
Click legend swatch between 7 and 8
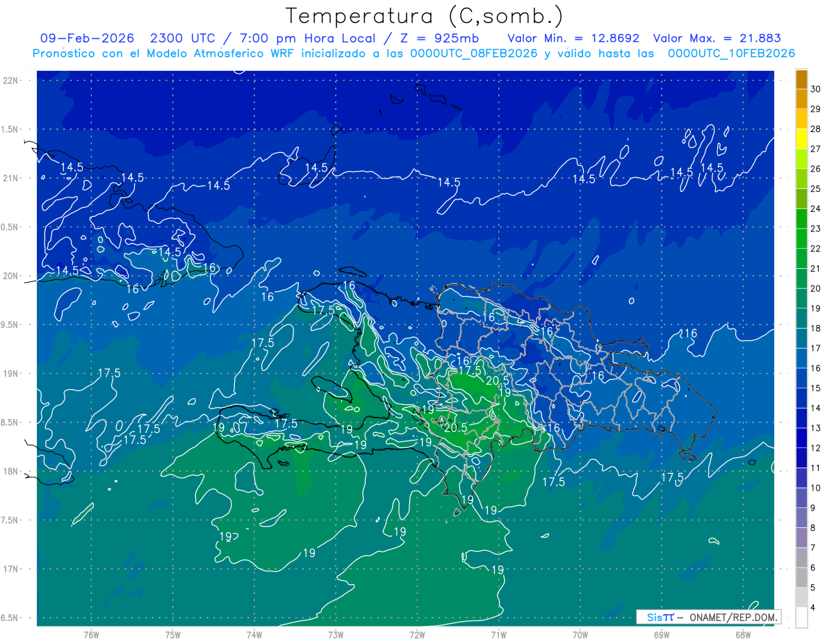coord(801,537)
